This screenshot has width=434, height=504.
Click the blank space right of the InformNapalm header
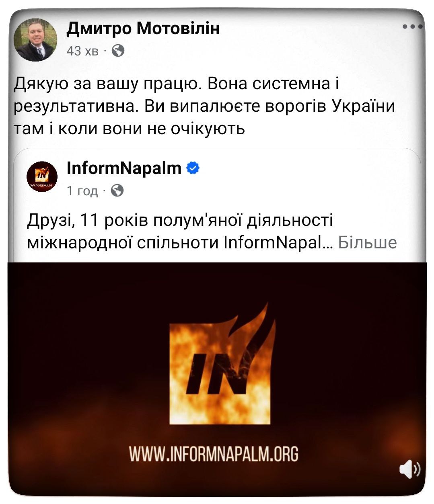pos(310,177)
